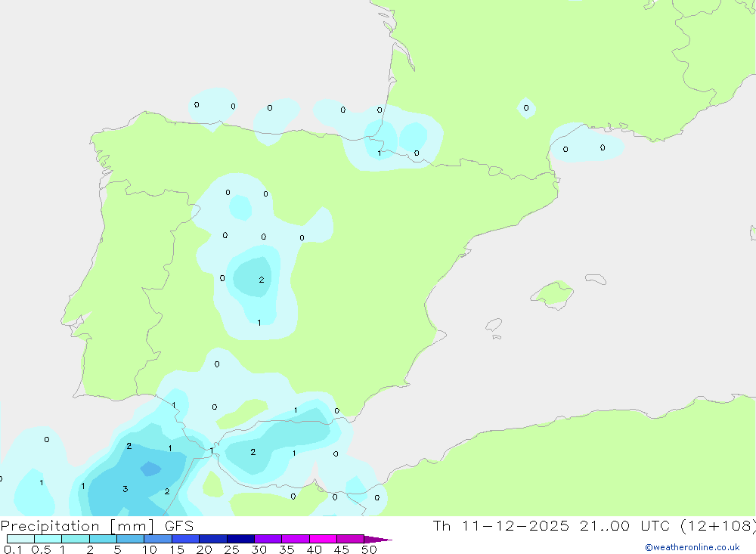Click the Mallorca island on the map

[x=553, y=294]
